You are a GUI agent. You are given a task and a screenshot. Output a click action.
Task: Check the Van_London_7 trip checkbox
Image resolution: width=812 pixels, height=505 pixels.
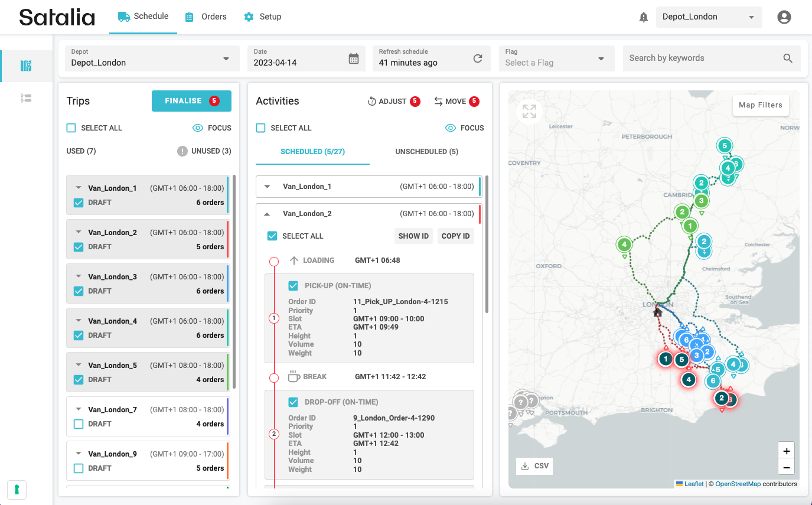79,424
